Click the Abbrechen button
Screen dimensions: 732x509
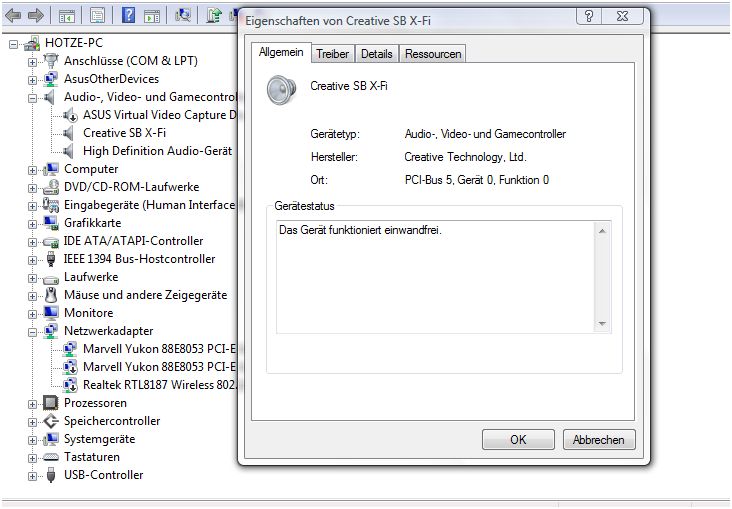598,439
